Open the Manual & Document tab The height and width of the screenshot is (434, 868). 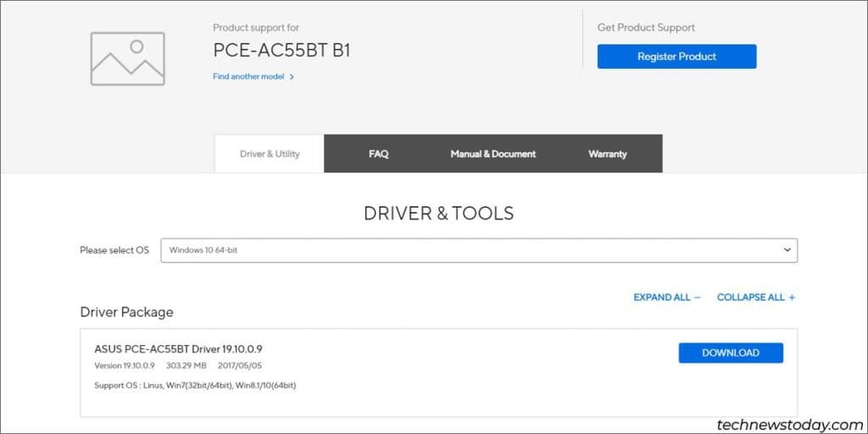click(x=492, y=154)
